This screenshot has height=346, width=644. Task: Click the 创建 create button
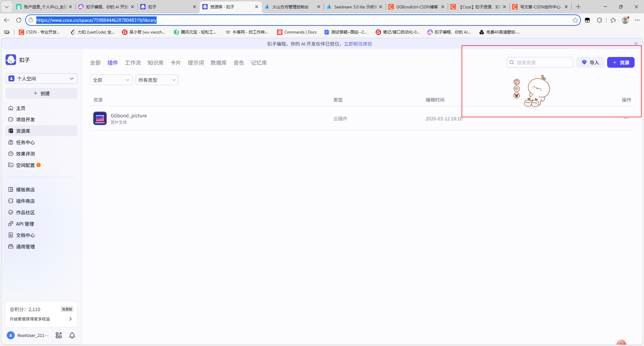pos(41,93)
